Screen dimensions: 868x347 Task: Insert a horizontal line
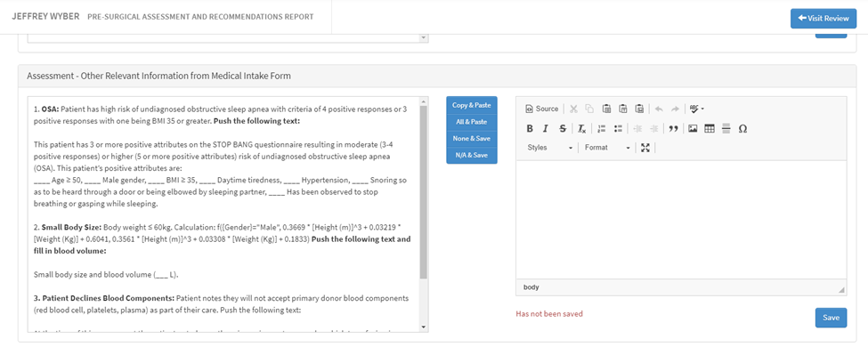point(726,128)
